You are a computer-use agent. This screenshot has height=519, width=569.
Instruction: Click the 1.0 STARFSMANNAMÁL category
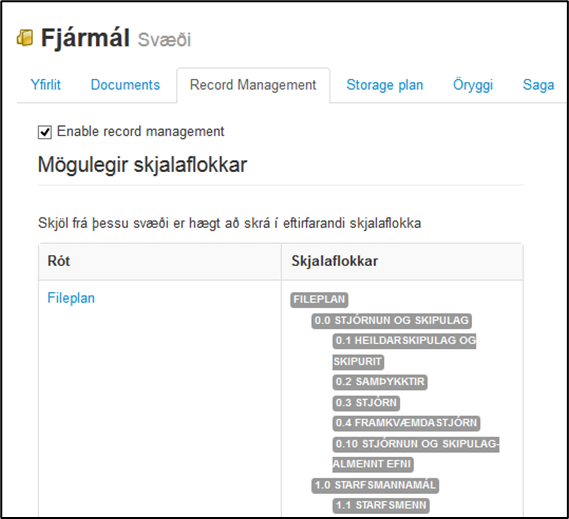point(375,485)
